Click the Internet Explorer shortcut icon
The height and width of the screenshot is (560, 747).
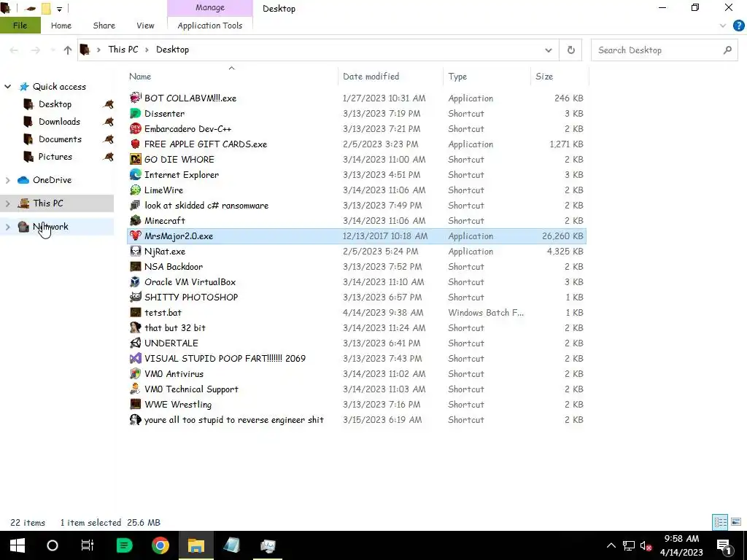pos(135,175)
